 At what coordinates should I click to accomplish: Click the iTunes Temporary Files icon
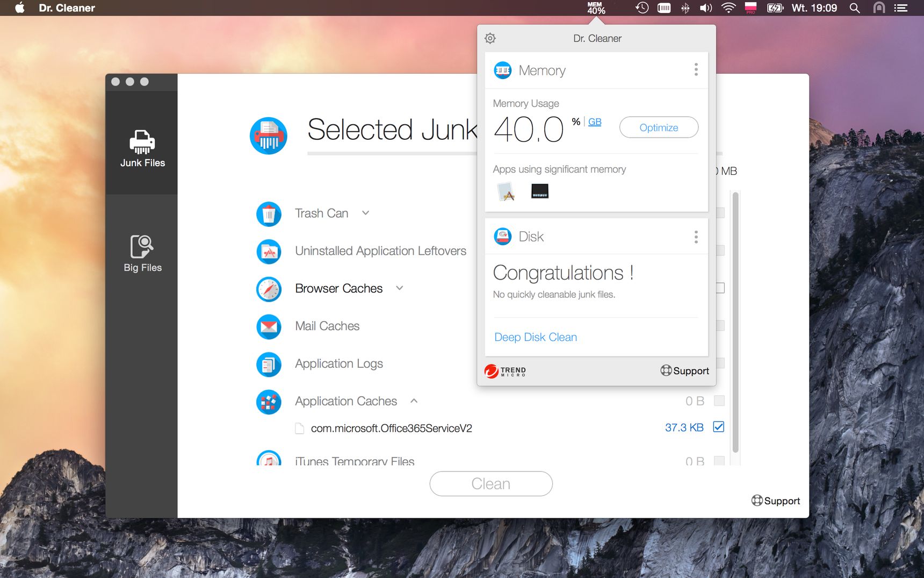[x=269, y=458]
